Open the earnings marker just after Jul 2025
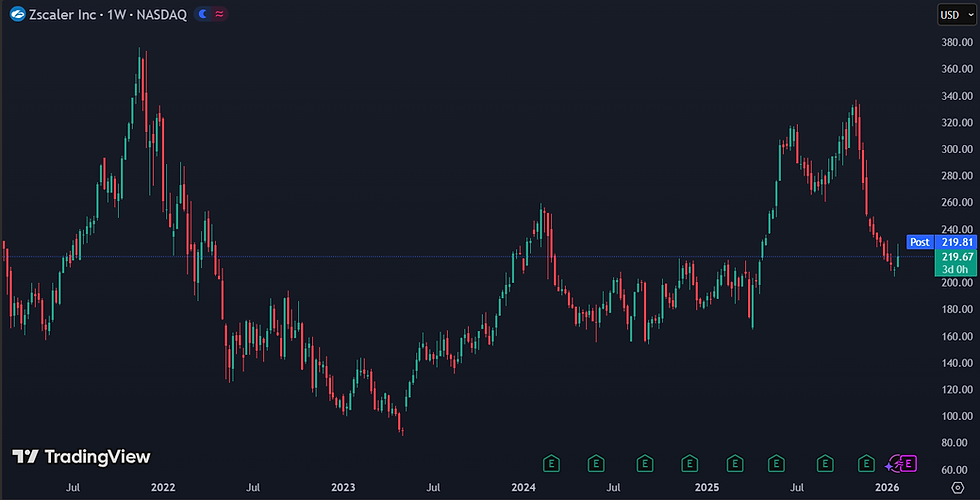Image resolution: width=980 pixels, height=500 pixels. (826, 463)
